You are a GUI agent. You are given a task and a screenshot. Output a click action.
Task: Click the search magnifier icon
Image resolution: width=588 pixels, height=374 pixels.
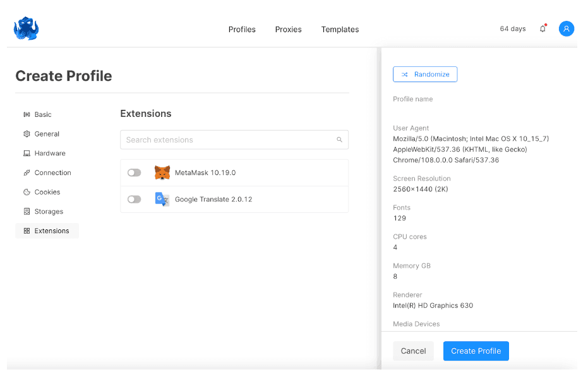(339, 140)
